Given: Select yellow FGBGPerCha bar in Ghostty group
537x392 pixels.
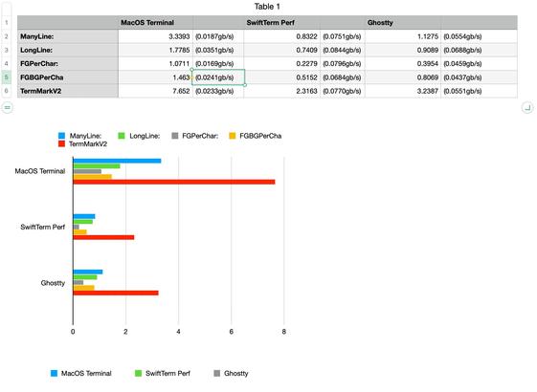Looking at the screenshot, I should (84, 288).
